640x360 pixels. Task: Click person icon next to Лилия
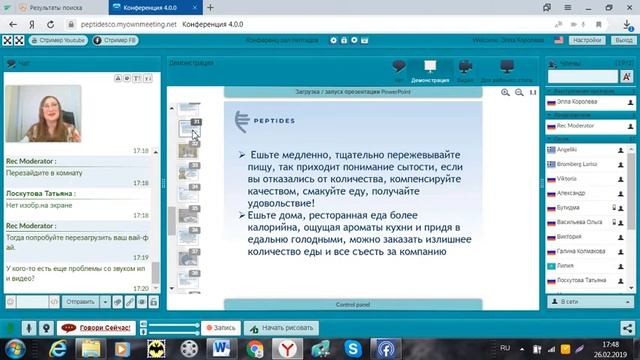point(620,266)
